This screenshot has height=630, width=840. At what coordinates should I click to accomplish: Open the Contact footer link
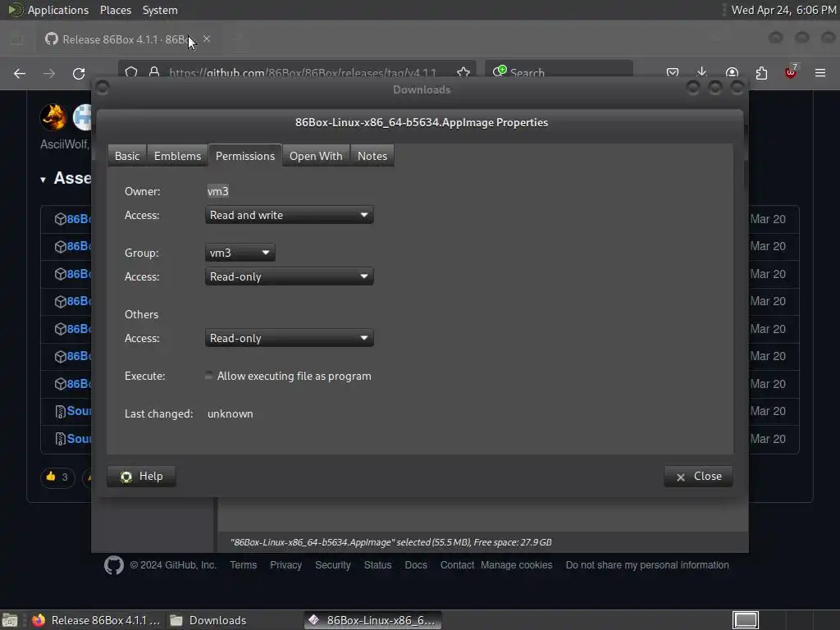point(457,565)
